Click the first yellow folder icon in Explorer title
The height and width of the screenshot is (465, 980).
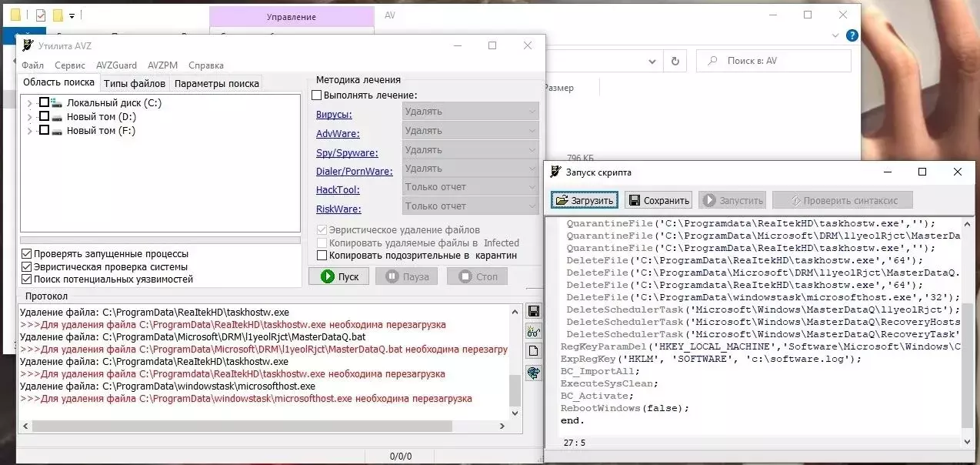[17, 15]
